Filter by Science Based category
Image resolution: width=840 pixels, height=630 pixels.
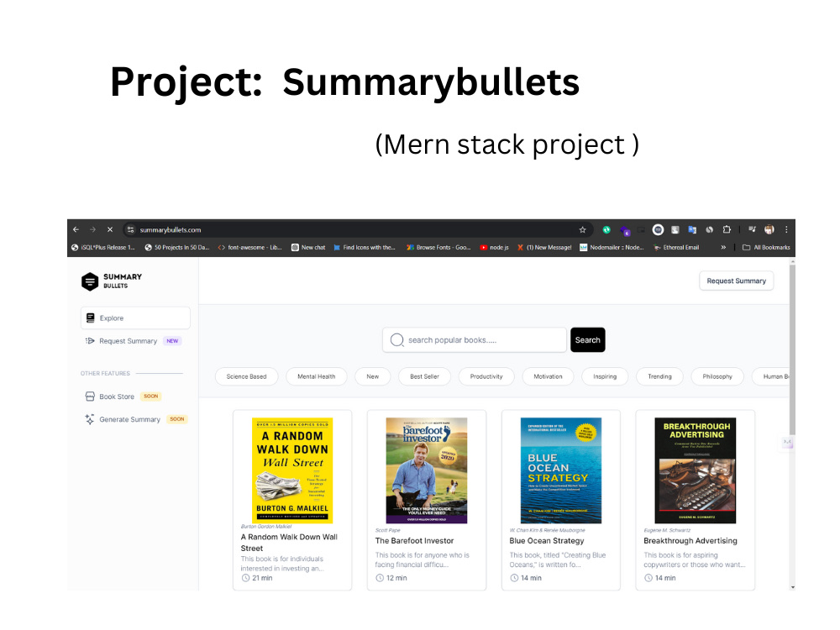[246, 376]
